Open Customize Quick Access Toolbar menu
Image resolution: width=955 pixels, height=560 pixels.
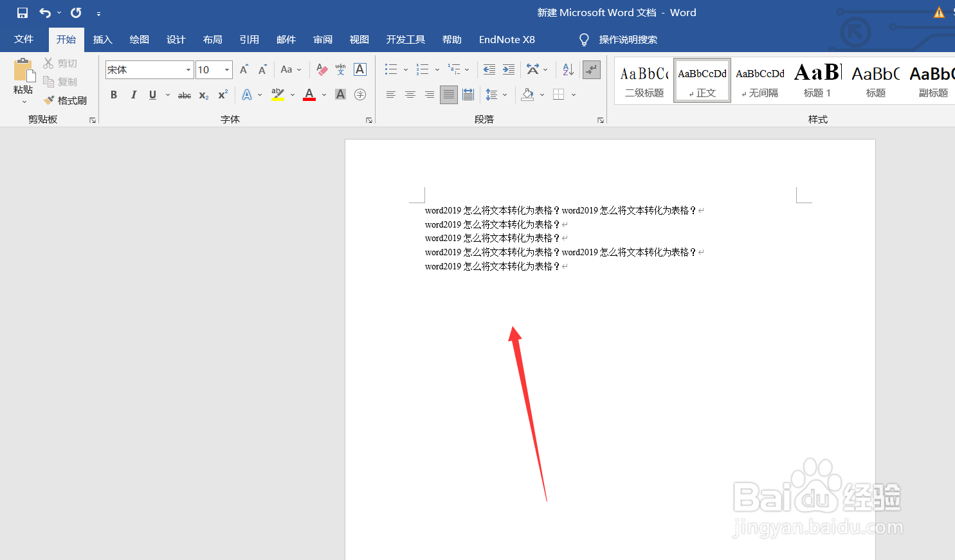[x=98, y=14]
